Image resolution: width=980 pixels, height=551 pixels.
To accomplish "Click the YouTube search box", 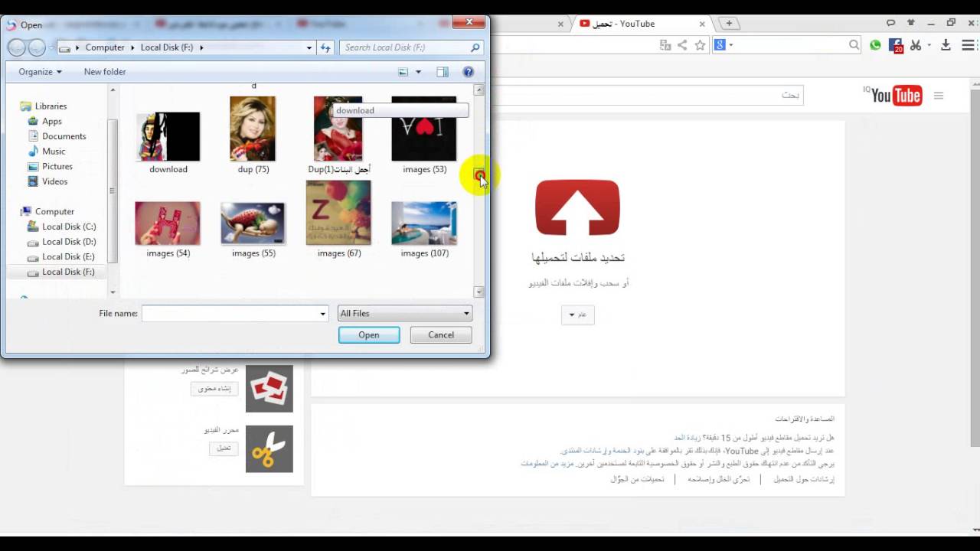I will coord(647,95).
